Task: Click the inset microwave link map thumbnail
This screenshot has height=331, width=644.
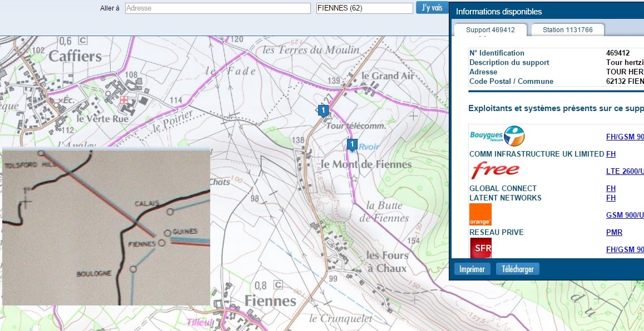Action: pyautogui.click(x=106, y=227)
